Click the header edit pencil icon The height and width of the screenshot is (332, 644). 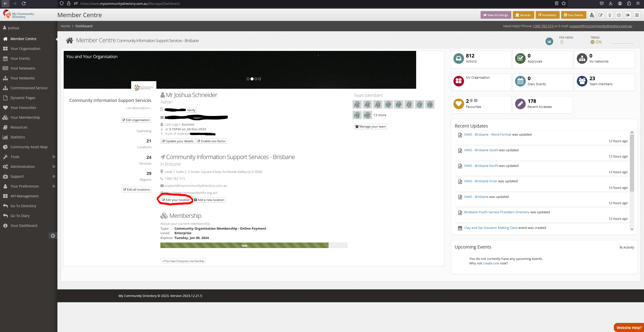tap(601, 15)
